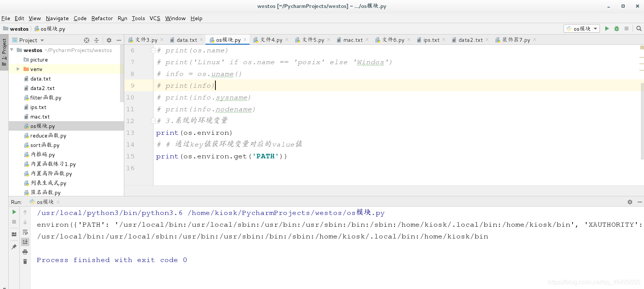This screenshot has height=289, width=644.
Task: Click the stop icon in the Run panel
Action: [x=14, y=222]
